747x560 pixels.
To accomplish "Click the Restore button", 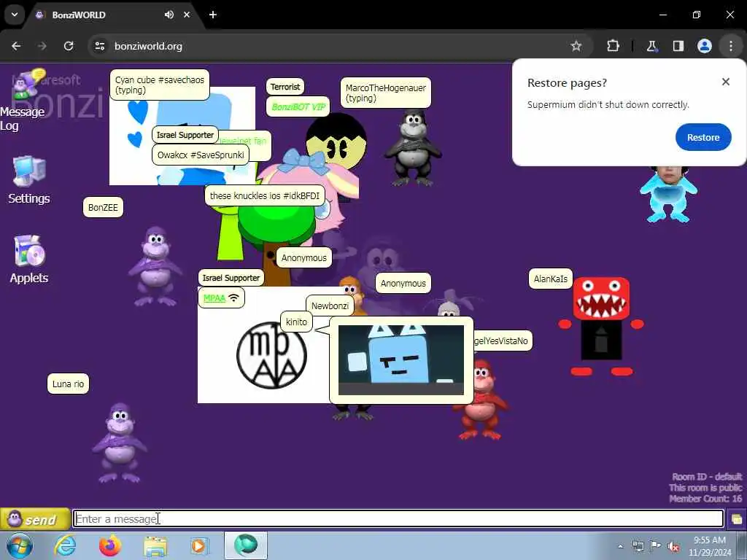I will click(x=703, y=137).
